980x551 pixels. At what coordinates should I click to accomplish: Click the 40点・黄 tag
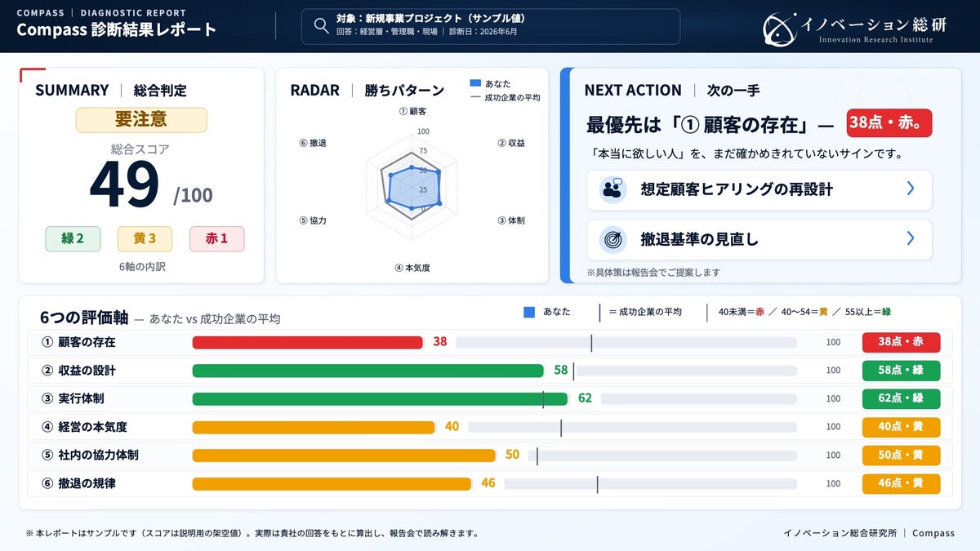tap(901, 427)
